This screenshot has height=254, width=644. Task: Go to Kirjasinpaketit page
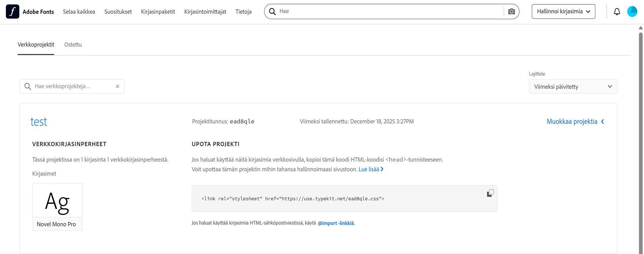158,12
